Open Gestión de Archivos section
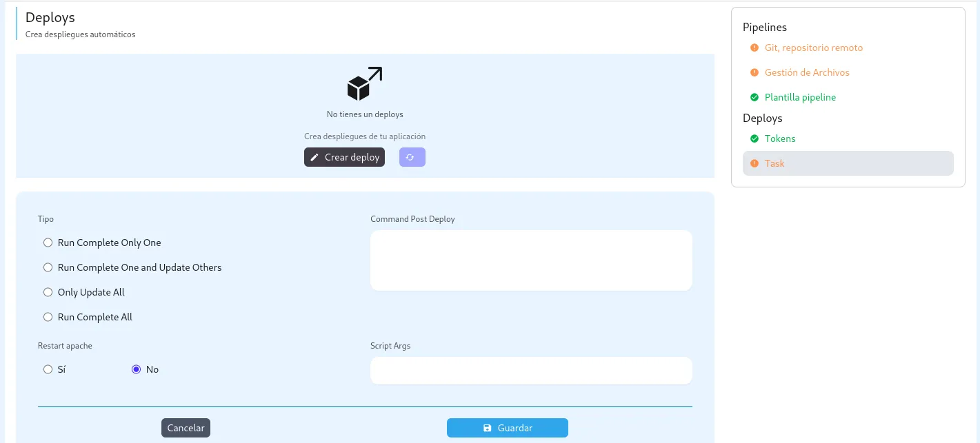980x443 pixels. point(807,73)
